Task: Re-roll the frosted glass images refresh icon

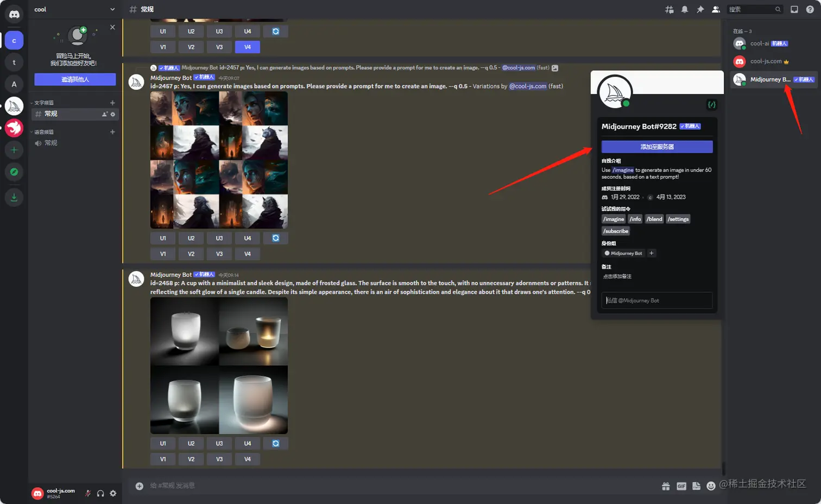Action: click(x=276, y=443)
